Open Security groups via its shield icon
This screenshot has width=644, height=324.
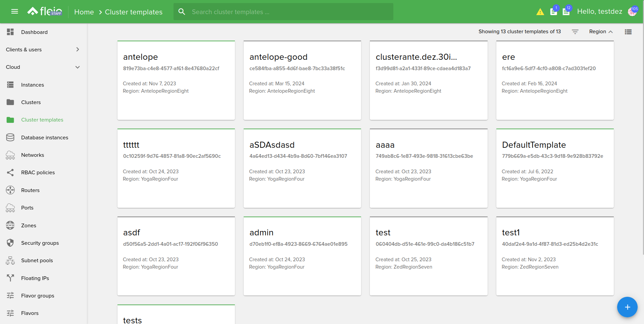10,243
